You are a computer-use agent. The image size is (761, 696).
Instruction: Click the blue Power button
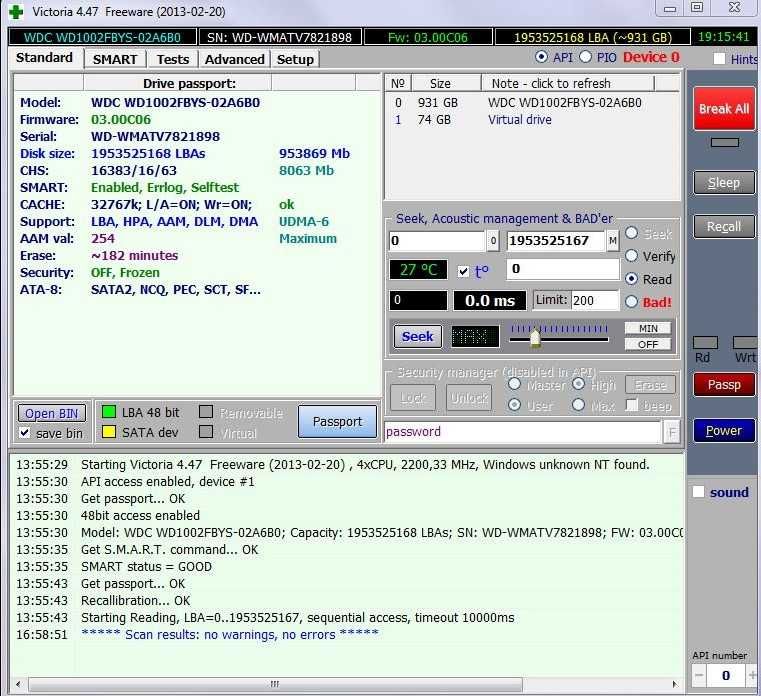tap(724, 431)
